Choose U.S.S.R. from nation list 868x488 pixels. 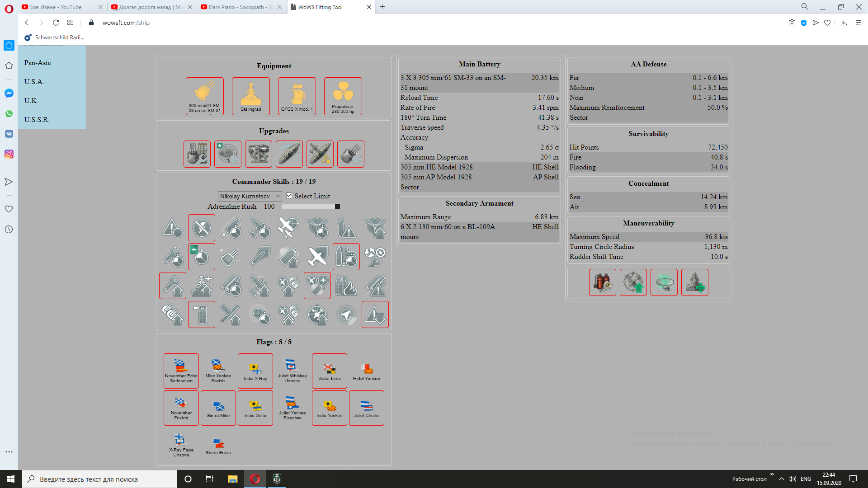pyautogui.click(x=37, y=120)
